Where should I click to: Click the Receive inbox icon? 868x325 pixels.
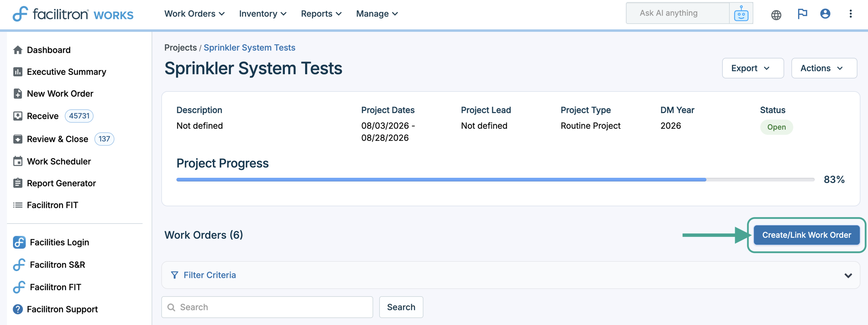(18, 116)
